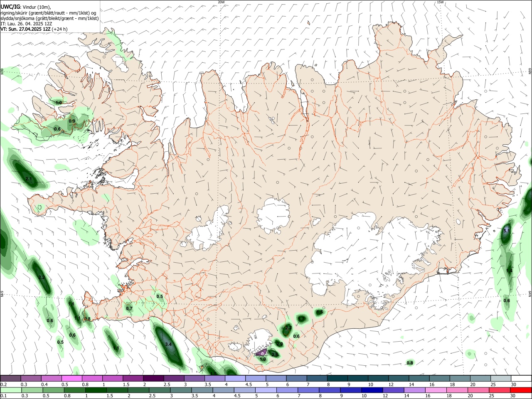This screenshot has width=532, height=399.
Task: Choose the palest green 0.1 mm rain swatch
Action: tap(10, 390)
